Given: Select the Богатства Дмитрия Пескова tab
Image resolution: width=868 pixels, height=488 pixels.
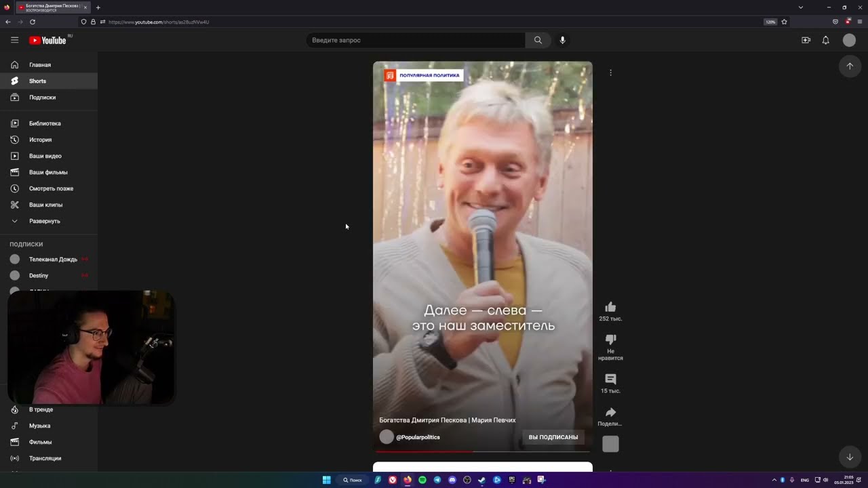Looking at the screenshot, I should [x=52, y=7].
